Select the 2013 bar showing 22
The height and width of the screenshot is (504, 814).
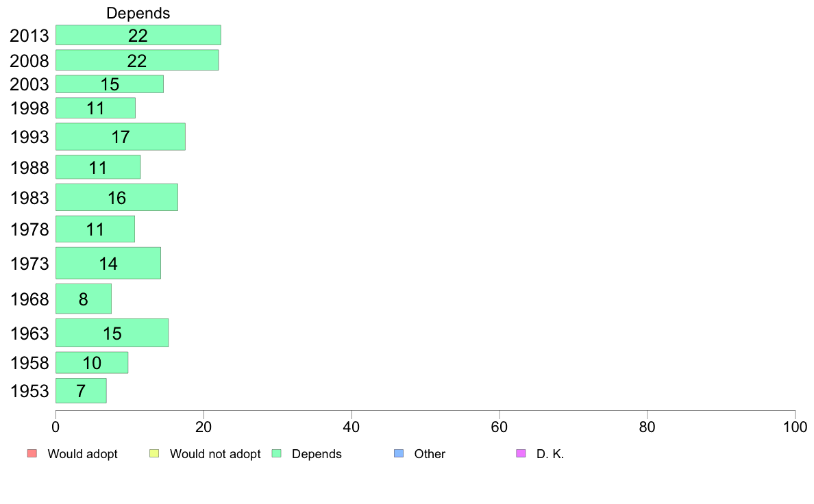tap(138, 35)
